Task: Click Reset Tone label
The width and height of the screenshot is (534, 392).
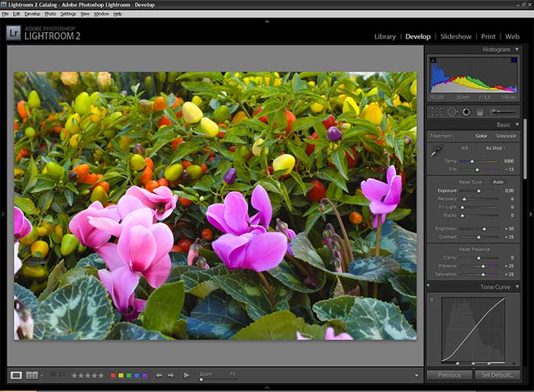Action: pyautogui.click(x=471, y=182)
